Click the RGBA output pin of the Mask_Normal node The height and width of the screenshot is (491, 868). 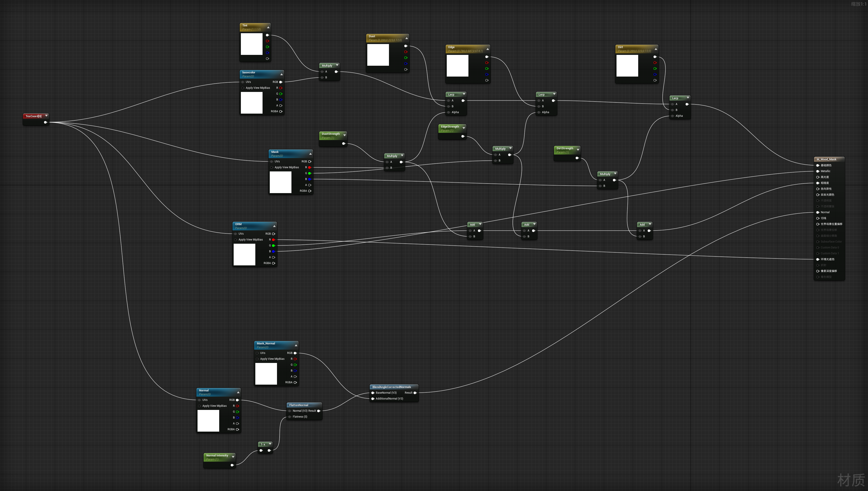(x=296, y=382)
